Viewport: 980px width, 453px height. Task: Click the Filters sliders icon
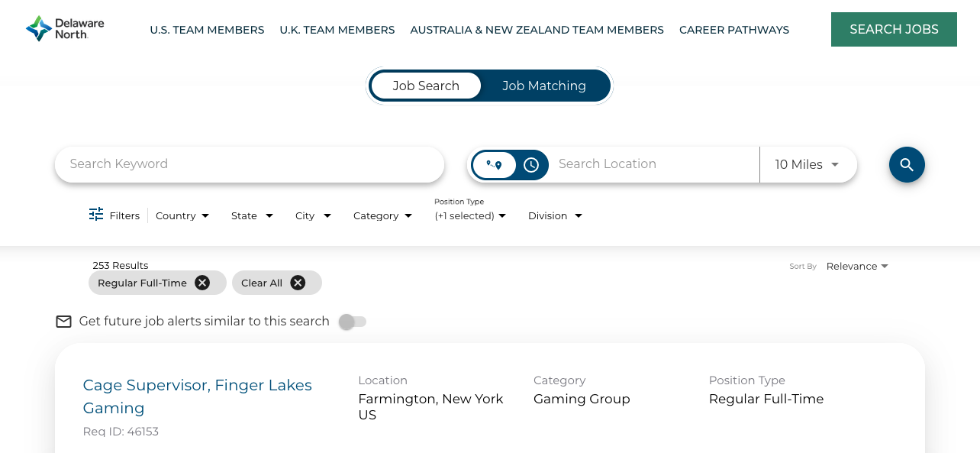coord(96,215)
